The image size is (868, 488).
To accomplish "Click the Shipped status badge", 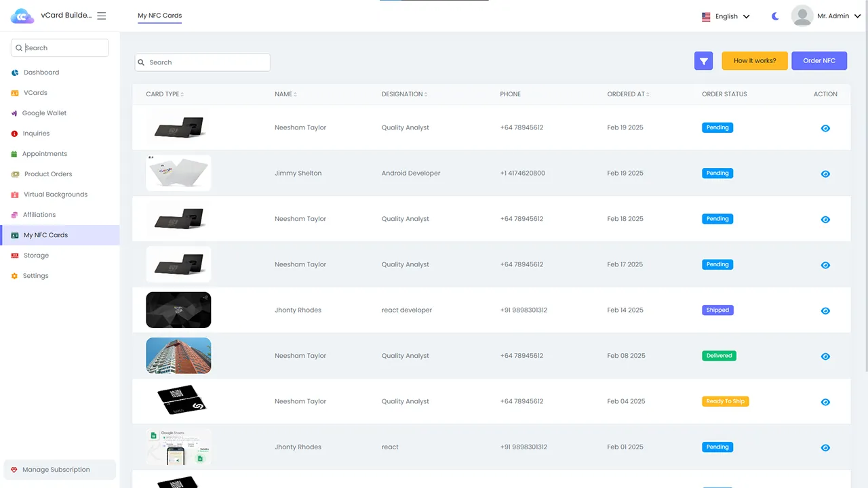I will point(717,310).
